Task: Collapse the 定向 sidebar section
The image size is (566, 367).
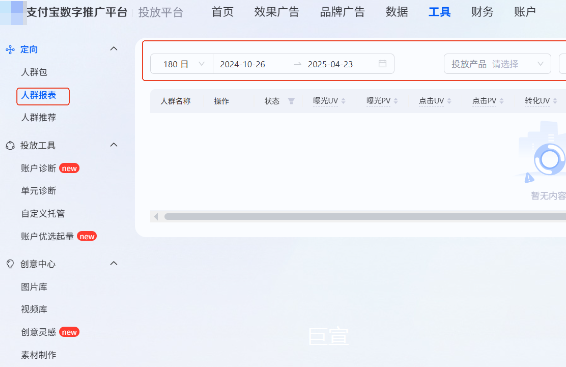Action: pyautogui.click(x=114, y=49)
